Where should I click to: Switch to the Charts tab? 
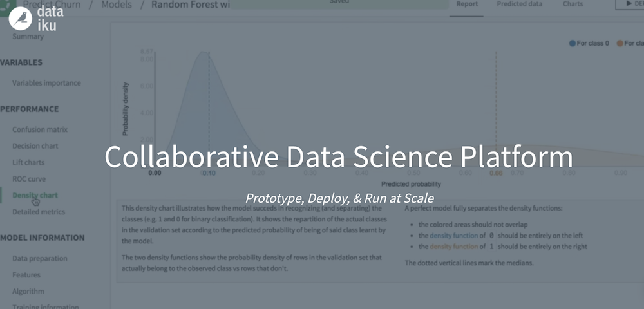click(x=573, y=4)
